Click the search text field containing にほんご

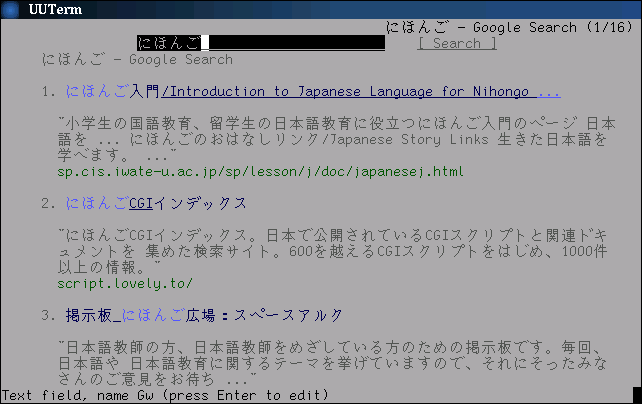(x=260, y=43)
